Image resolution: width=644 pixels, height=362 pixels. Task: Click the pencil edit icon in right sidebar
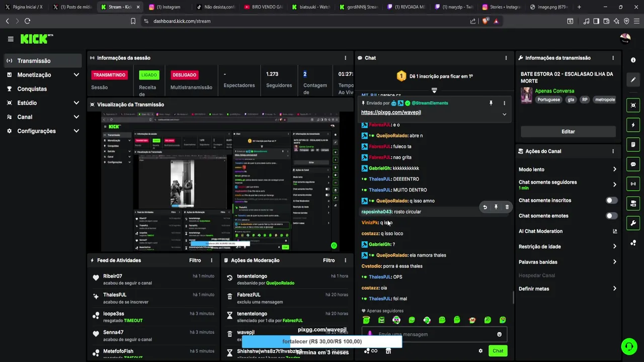(633, 79)
